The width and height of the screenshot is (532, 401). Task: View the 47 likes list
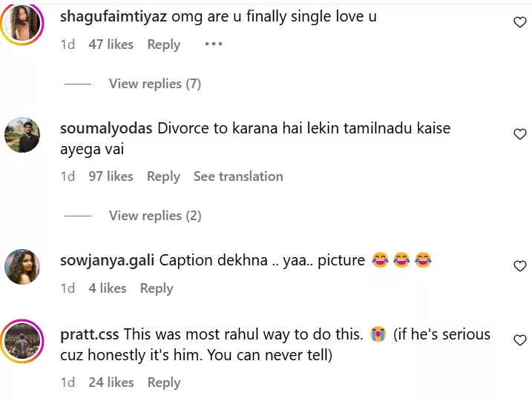[111, 44]
